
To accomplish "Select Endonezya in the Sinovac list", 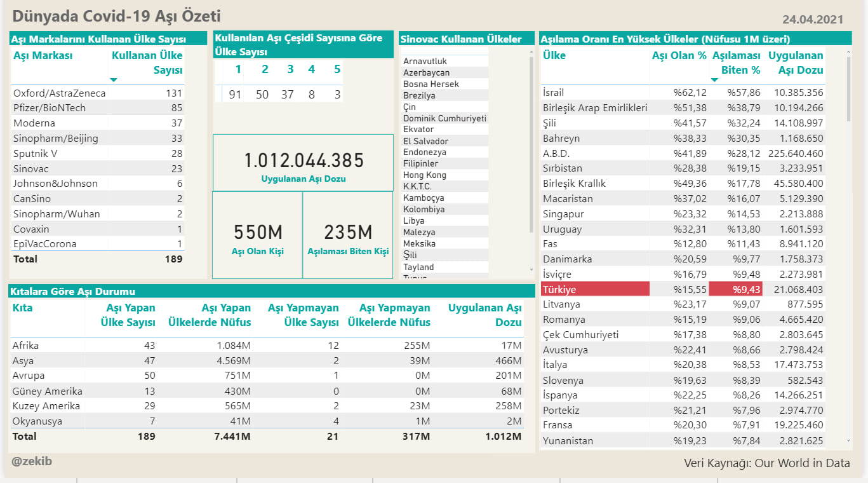I will (x=445, y=153).
